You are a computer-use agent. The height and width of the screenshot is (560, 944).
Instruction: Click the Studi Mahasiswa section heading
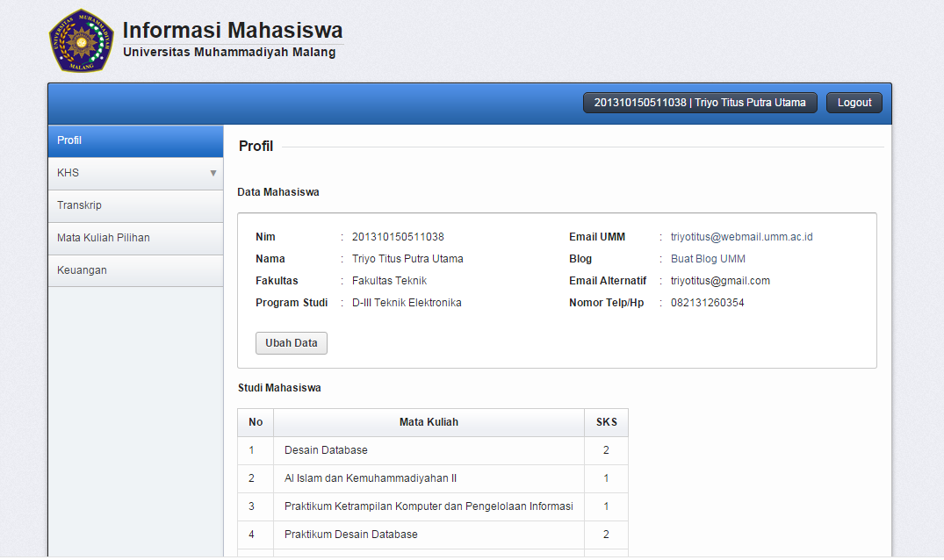click(279, 388)
